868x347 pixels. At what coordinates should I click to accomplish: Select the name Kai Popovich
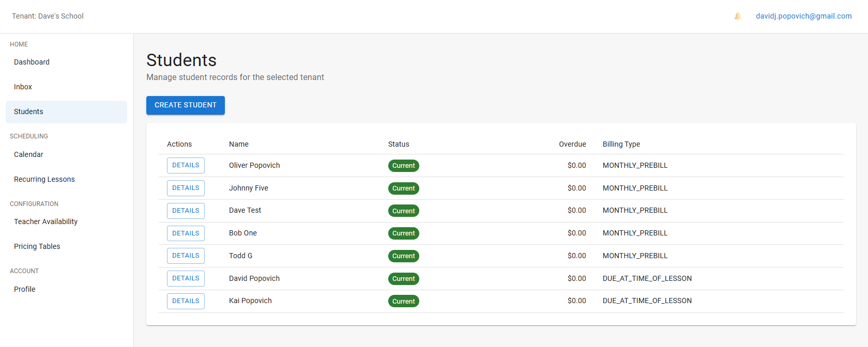(250, 301)
